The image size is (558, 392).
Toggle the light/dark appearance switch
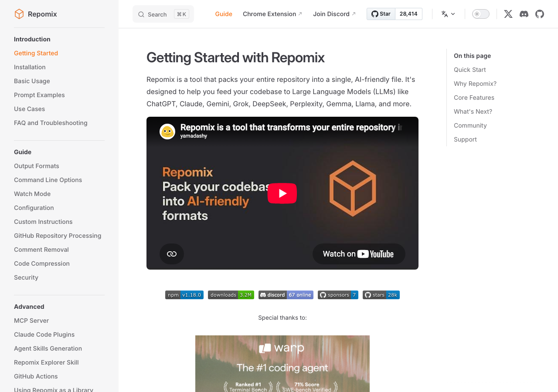[x=481, y=14]
